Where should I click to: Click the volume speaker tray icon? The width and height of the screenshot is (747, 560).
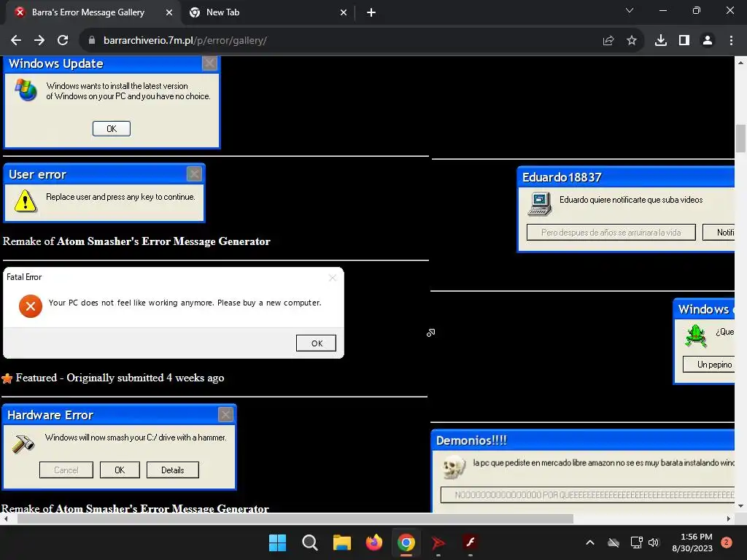pyautogui.click(x=654, y=542)
